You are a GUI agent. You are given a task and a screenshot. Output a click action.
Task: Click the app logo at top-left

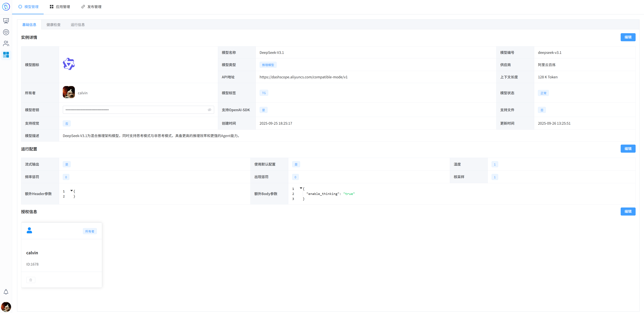tap(6, 7)
